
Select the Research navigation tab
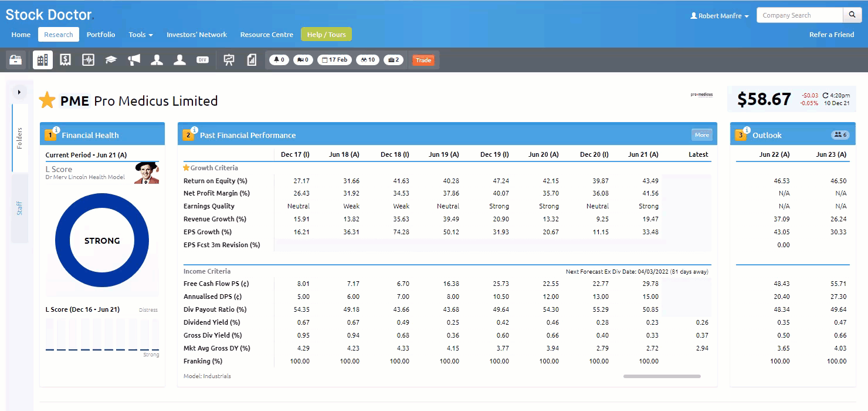click(x=59, y=35)
